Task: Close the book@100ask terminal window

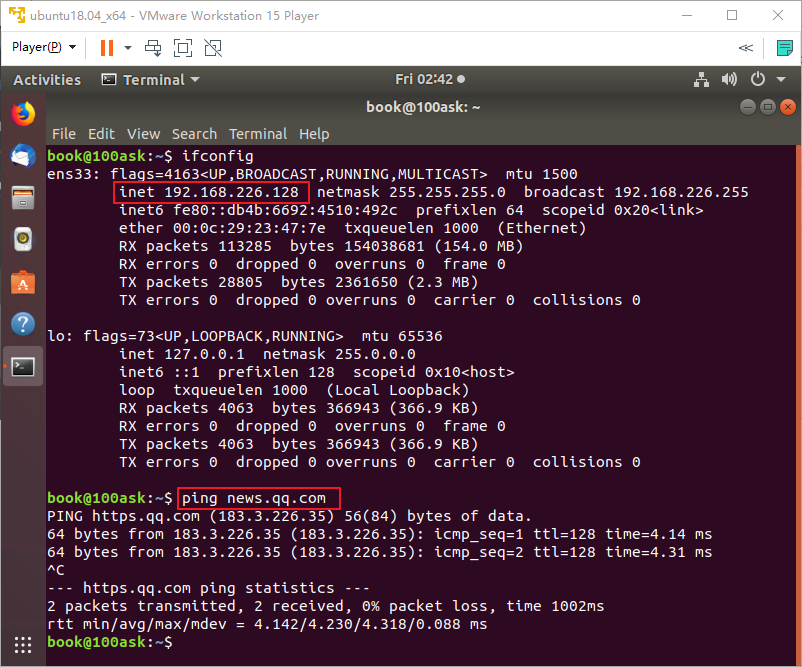Action: (788, 107)
